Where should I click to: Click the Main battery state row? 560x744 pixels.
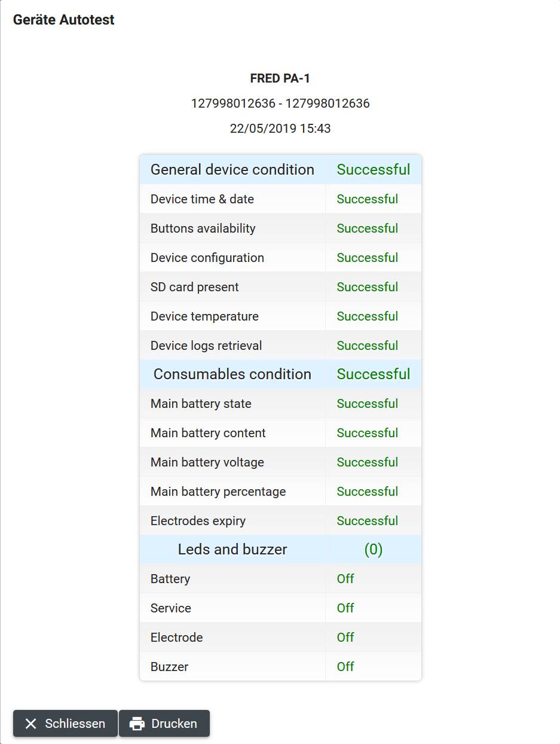(280, 403)
